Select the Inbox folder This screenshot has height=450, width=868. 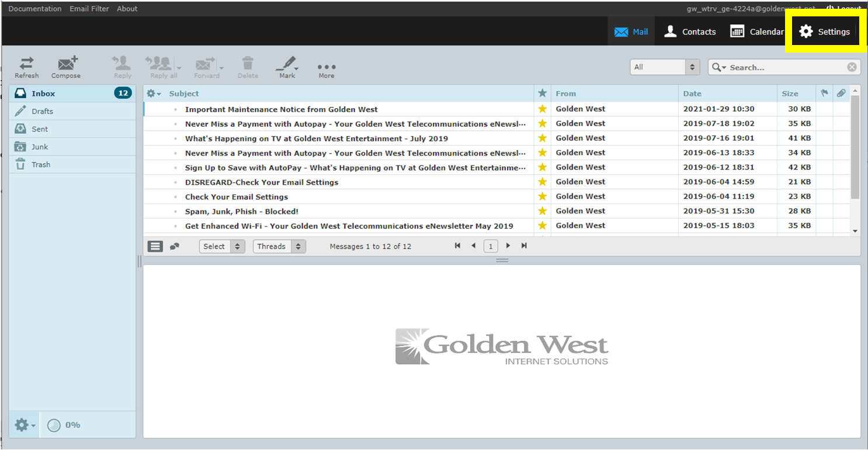(x=72, y=94)
